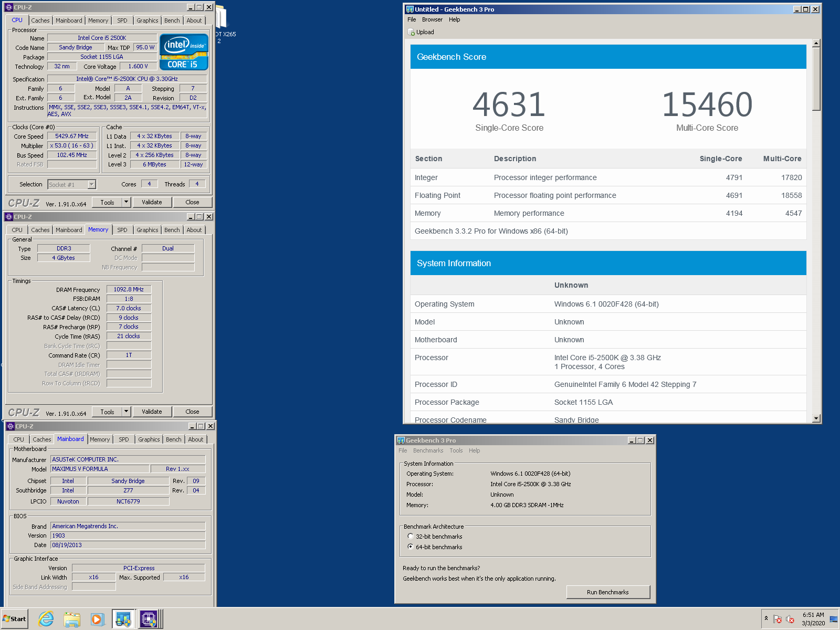Click Validate in the top CPU-Z window
Screen dimensions: 840x630
point(152,202)
